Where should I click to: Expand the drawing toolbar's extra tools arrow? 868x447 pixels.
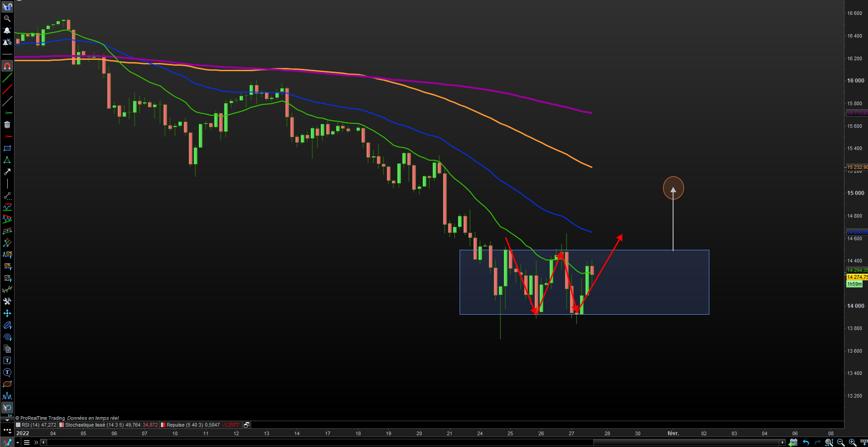[7, 420]
